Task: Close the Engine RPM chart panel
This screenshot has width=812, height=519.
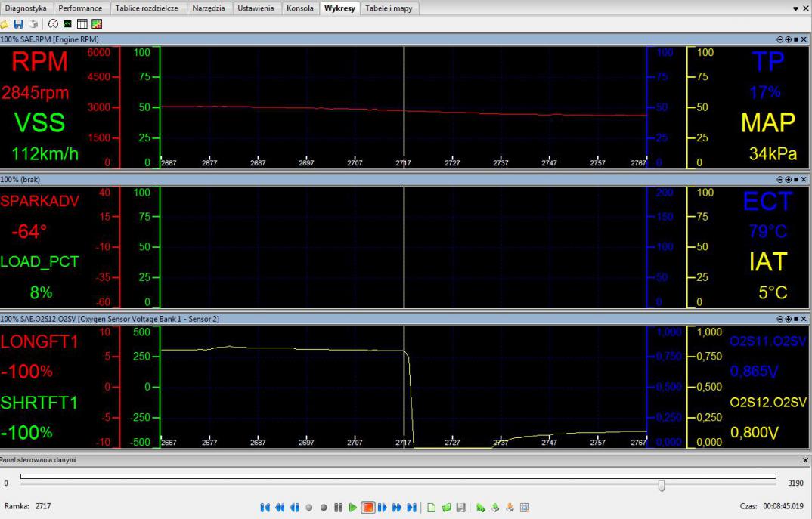Action: click(x=804, y=39)
